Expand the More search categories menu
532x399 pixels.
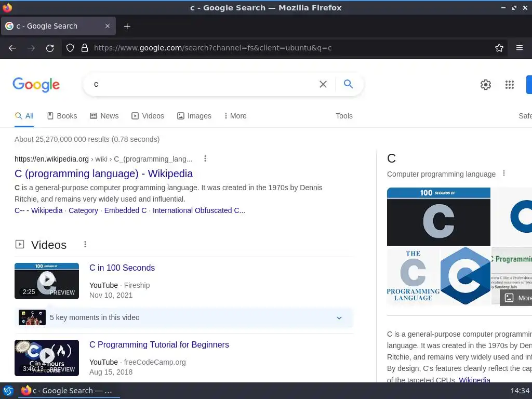pos(235,116)
